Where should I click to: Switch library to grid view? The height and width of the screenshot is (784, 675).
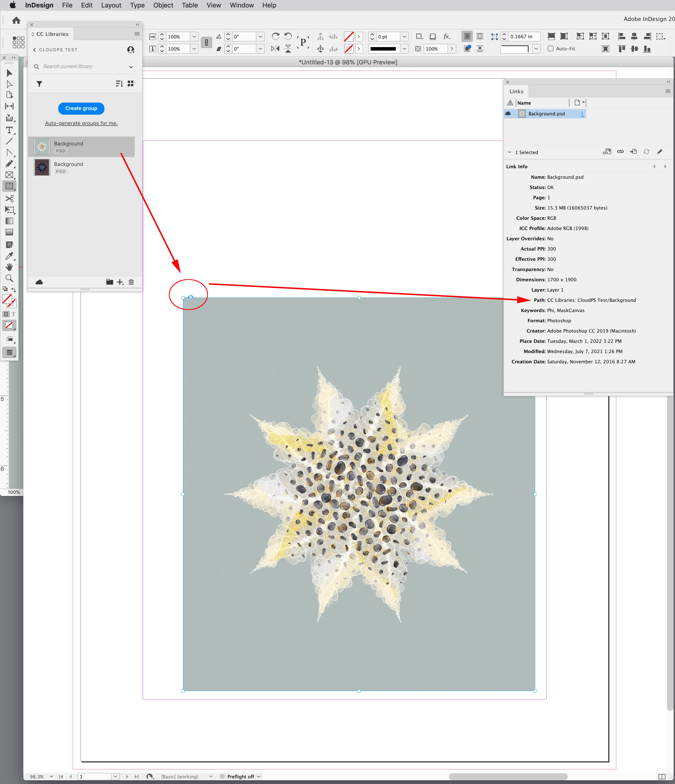131,84
